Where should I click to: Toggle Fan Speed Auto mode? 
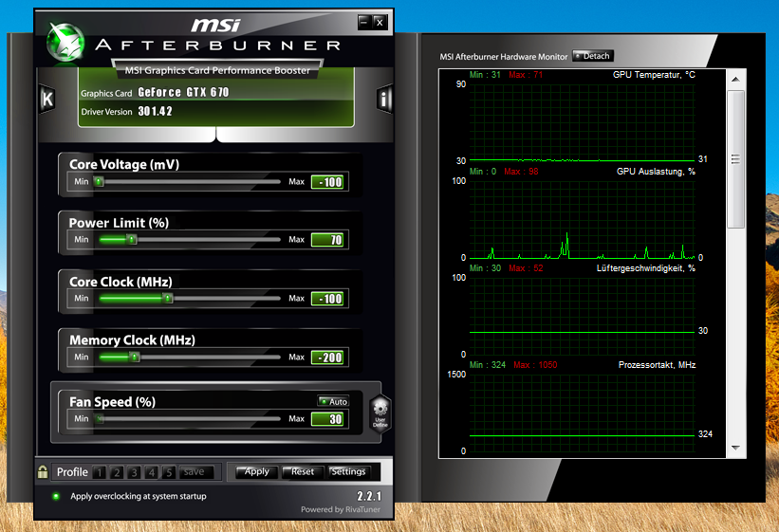pyautogui.click(x=333, y=401)
